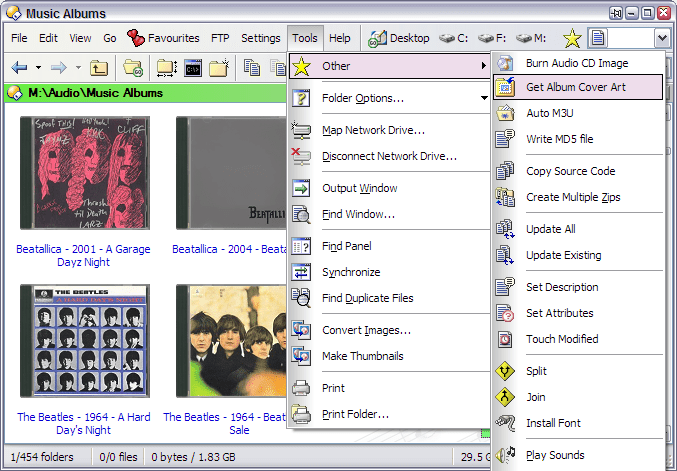The width and height of the screenshot is (677, 471).
Task: Click the Burn Audio CD Image icon
Action: (505, 63)
